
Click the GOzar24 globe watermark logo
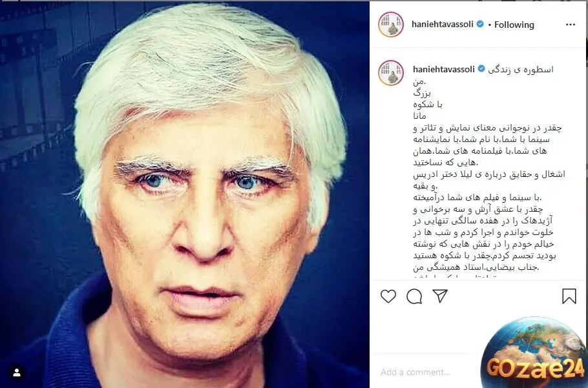coord(536,352)
